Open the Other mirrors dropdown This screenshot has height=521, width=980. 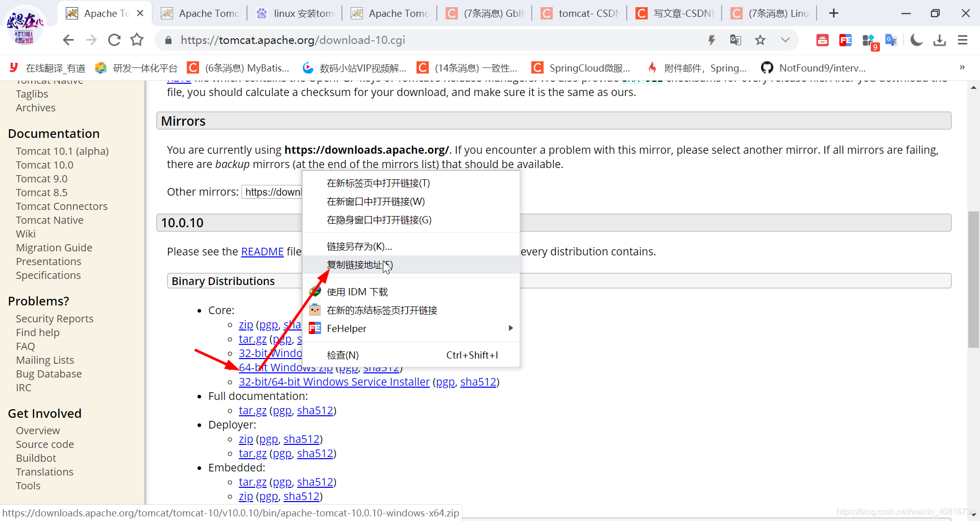tap(273, 192)
